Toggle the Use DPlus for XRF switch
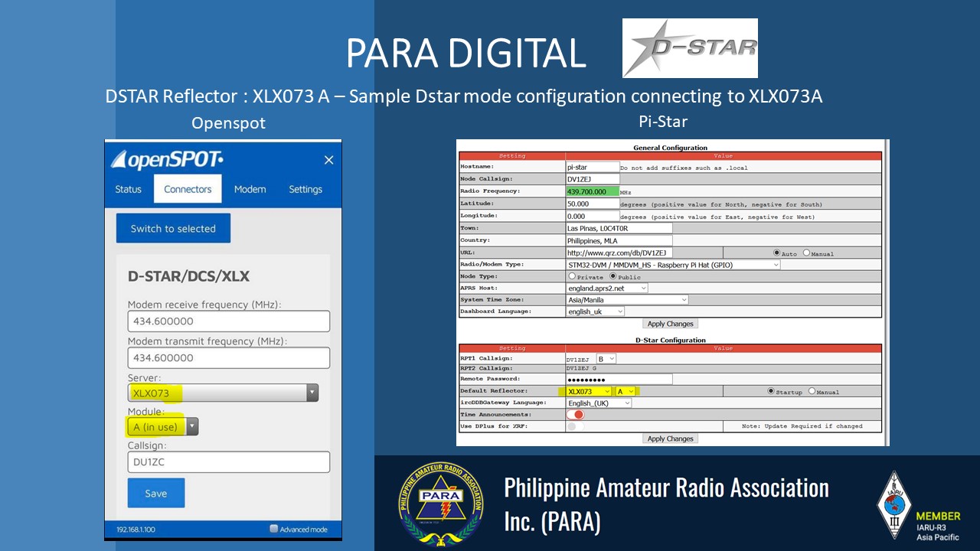The height and width of the screenshot is (551, 980). (x=575, y=426)
